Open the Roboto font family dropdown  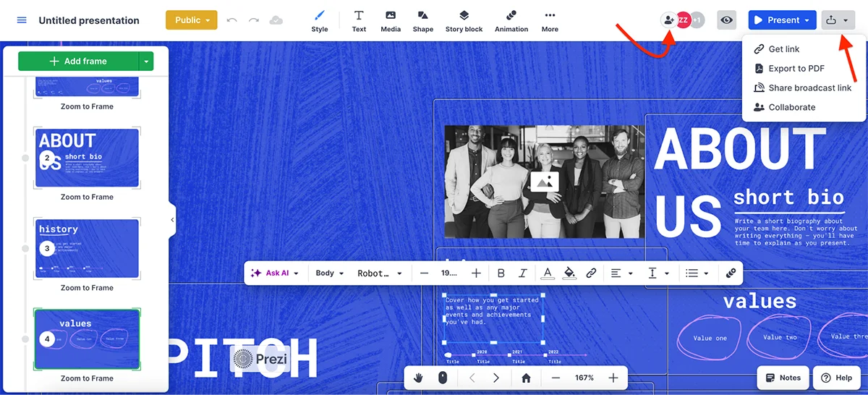tap(380, 273)
